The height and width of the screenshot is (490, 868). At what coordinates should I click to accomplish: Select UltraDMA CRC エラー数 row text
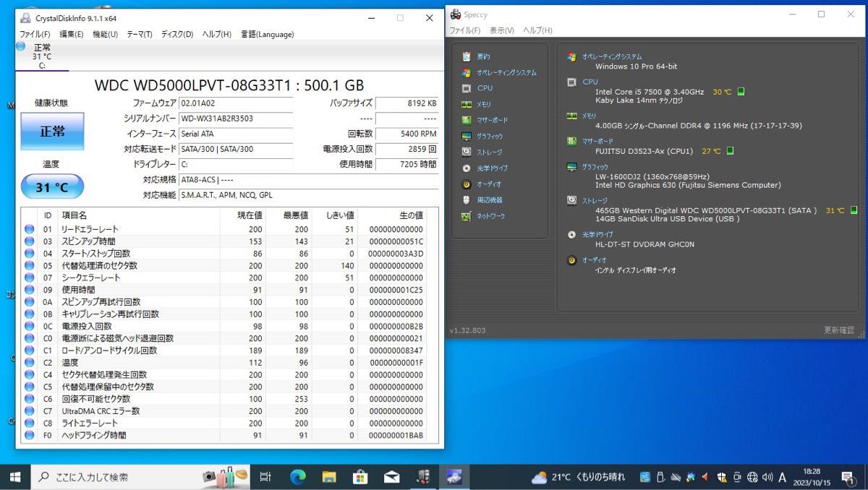(x=101, y=411)
